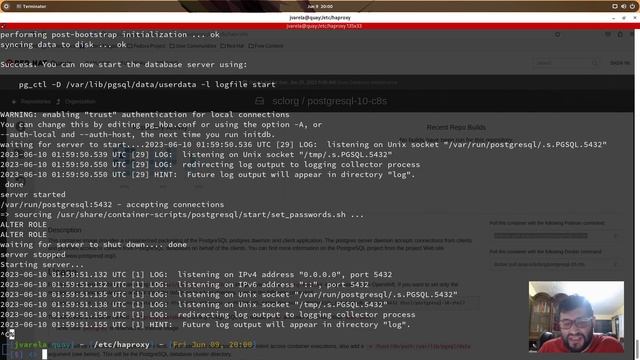Open the power icon in system tray
This screenshot has width=640, height=360.
[633, 6]
